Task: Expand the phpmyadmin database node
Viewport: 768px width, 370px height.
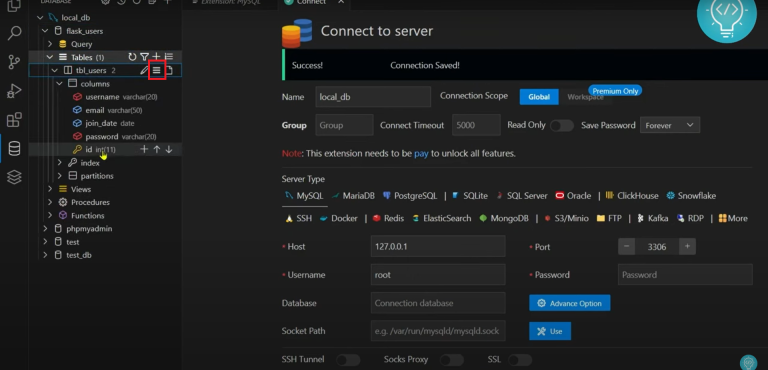Action: (45, 229)
